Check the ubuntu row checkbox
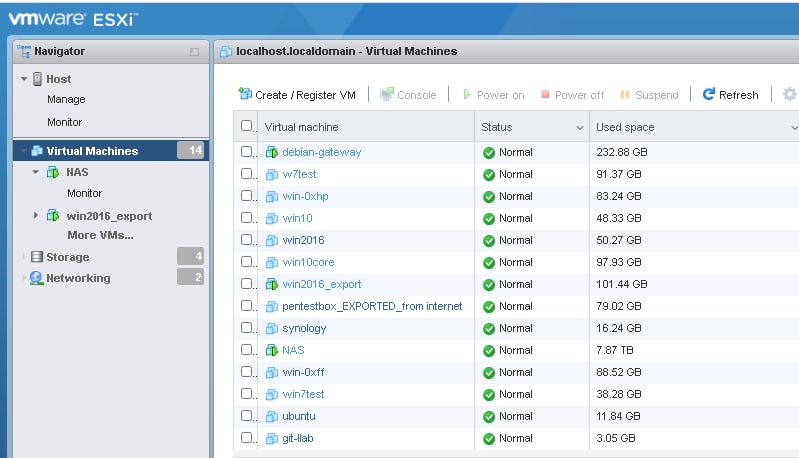Screen dimensions: 799x458 click(247, 415)
